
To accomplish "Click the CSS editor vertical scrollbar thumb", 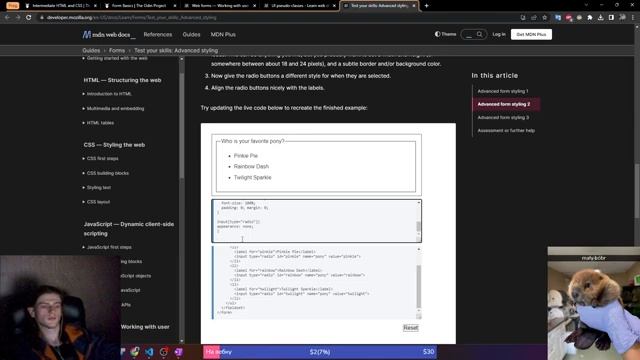I will [x=418, y=226].
